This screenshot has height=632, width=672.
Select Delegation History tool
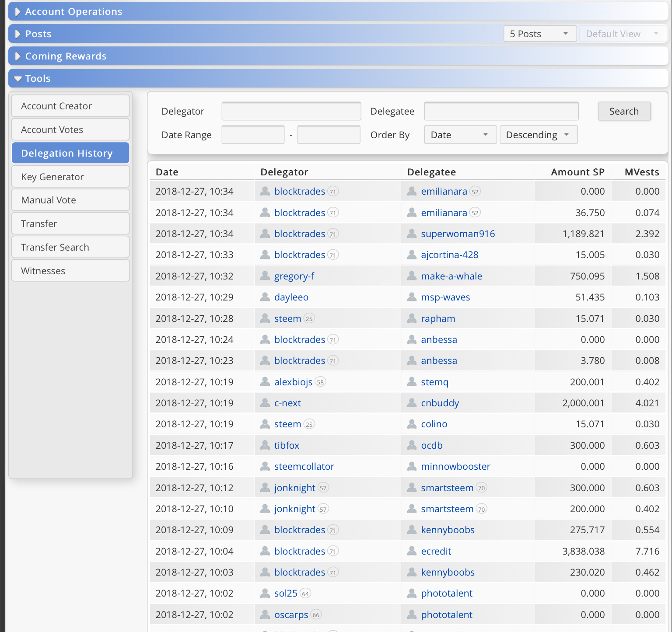(70, 153)
